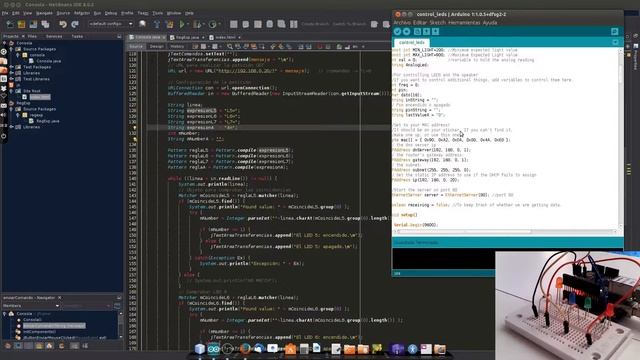Open Herramientas menu in Arduino window
The image size is (640, 360).
point(464,22)
